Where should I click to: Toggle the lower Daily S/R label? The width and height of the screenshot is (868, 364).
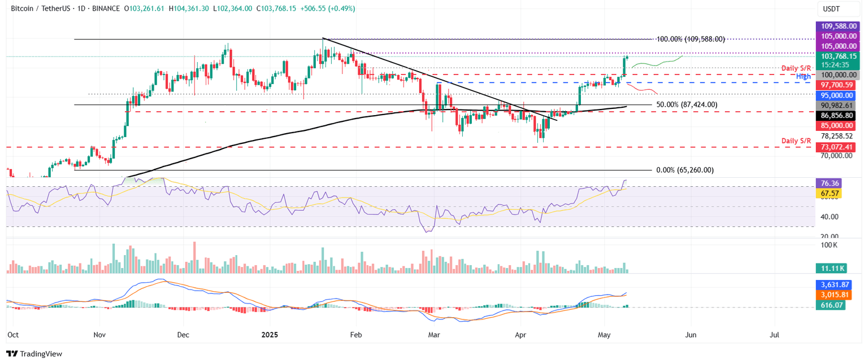pyautogui.click(x=796, y=141)
